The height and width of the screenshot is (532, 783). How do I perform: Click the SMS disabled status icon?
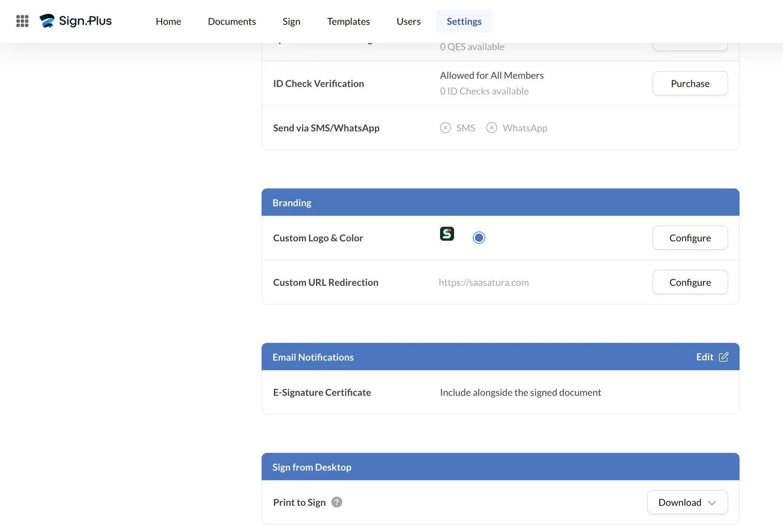point(445,128)
